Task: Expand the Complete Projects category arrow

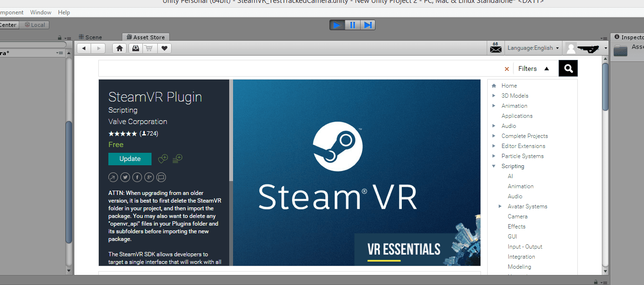Action: (x=494, y=136)
